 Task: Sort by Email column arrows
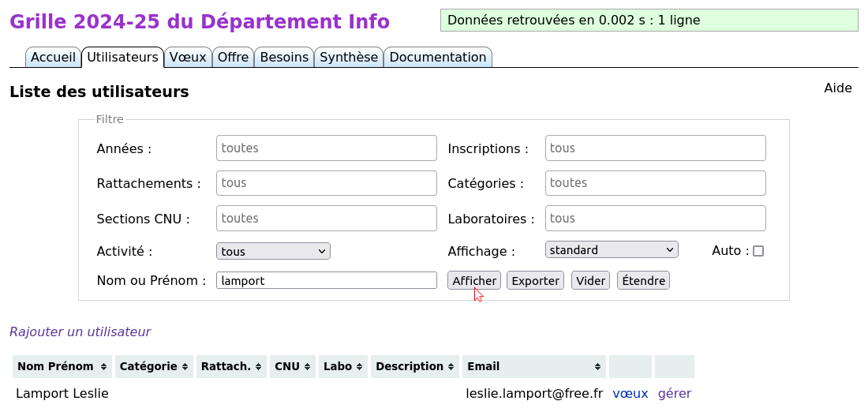tap(598, 366)
